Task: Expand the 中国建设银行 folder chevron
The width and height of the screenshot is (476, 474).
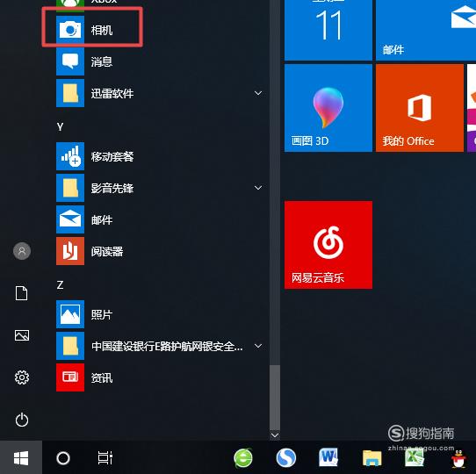Action: click(x=258, y=346)
